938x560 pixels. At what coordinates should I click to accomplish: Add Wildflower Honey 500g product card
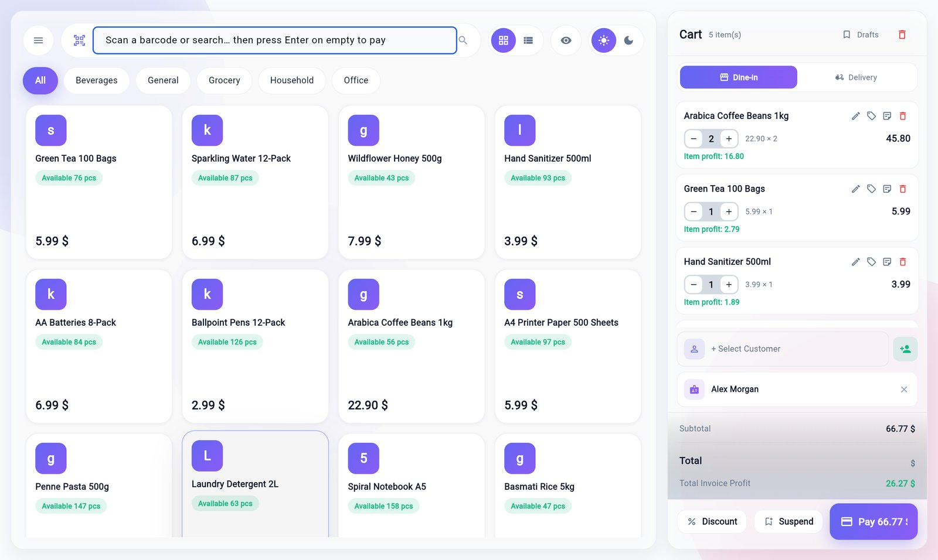tap(412, 182)
